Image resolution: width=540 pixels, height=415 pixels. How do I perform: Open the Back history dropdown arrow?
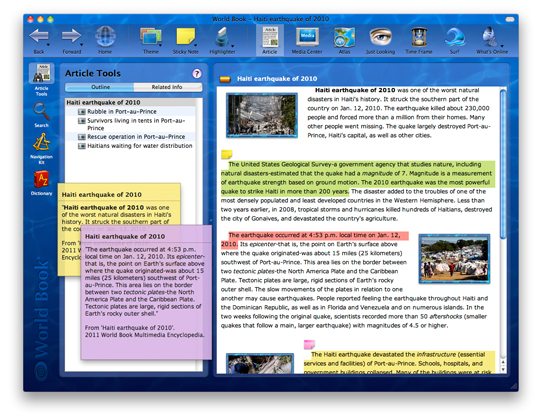[x=48, y=45]
